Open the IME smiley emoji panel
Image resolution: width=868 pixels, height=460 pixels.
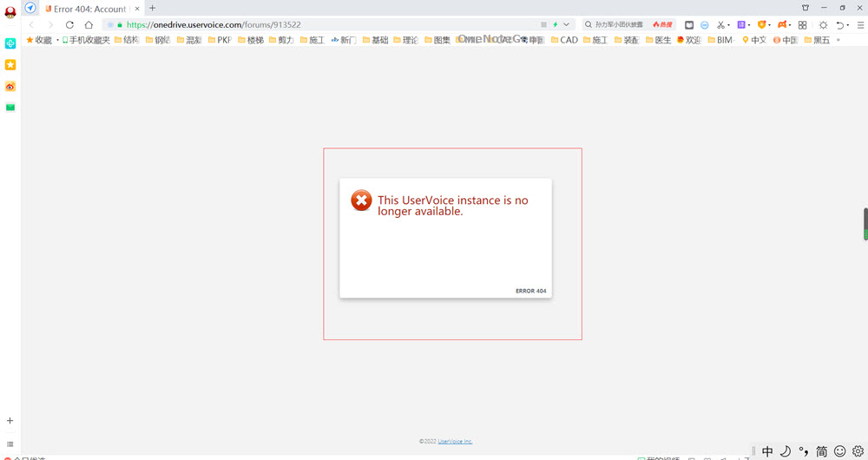coord(839,451)
